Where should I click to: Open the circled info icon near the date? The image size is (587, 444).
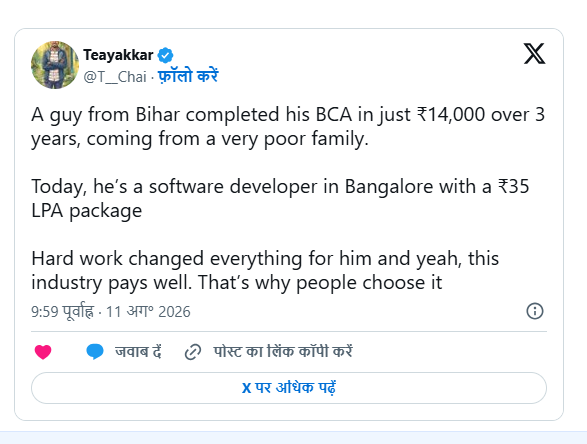tap(535, 311)
